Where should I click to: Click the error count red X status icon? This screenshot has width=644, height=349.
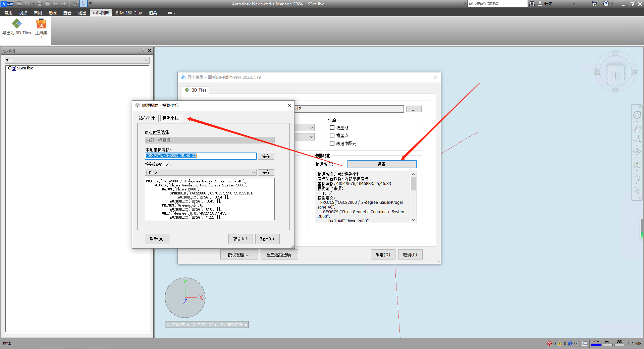pos(549,343)
